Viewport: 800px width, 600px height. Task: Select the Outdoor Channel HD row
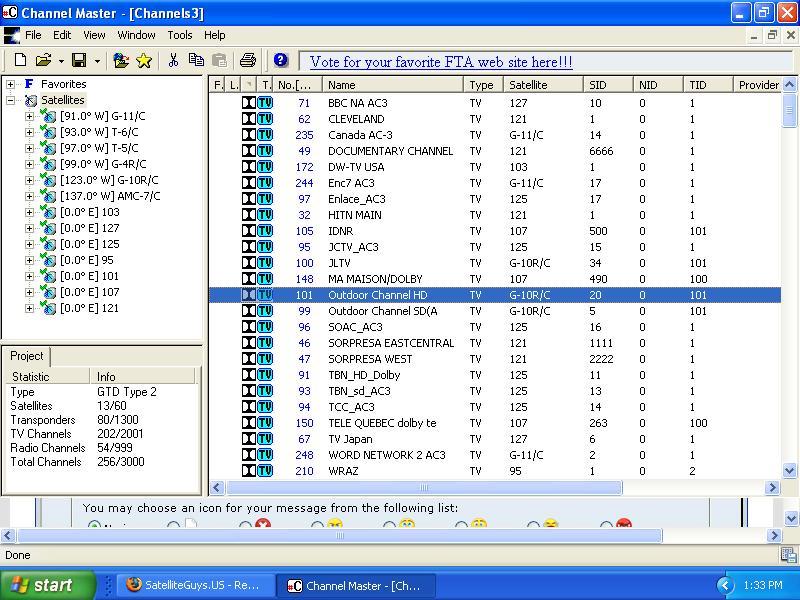click(x=495, y=295)
